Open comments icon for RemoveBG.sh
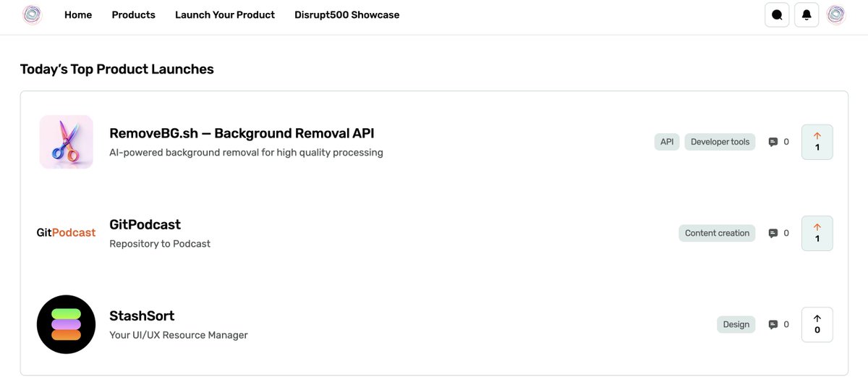The image size is (868, 385). click(773, 142)
